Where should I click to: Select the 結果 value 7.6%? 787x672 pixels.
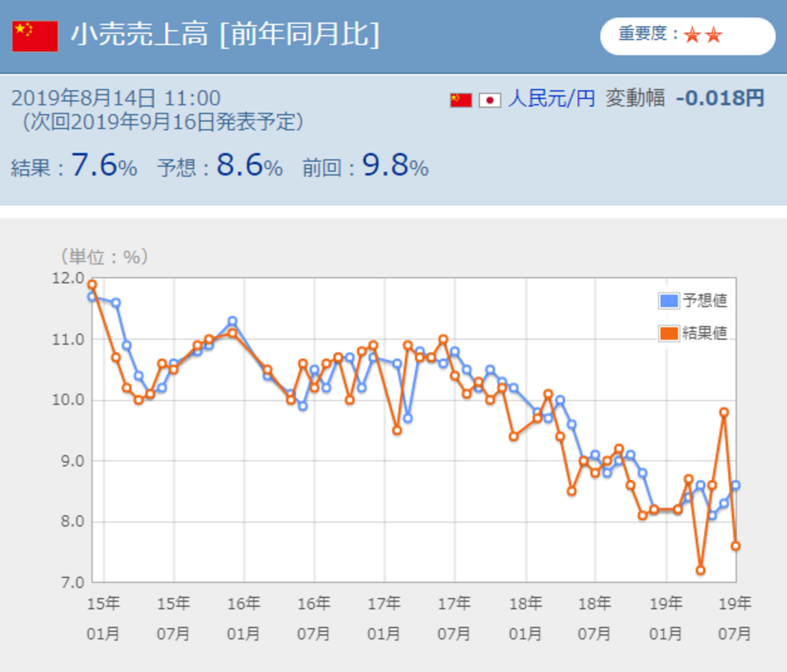104,165
